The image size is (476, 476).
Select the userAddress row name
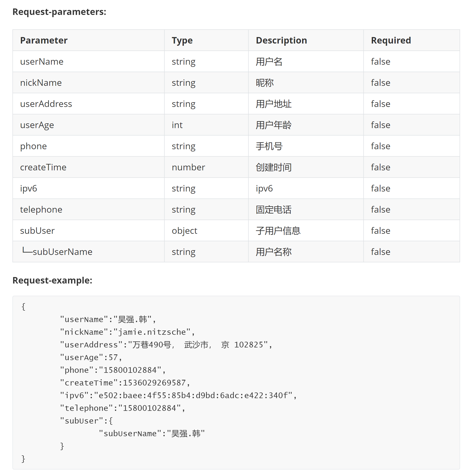click(x=46, y=104)
